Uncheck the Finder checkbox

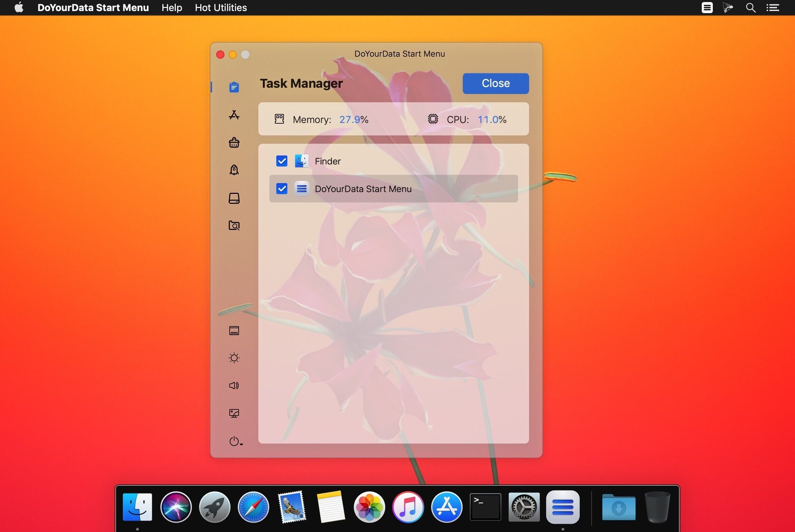click(x=281, y=161)
